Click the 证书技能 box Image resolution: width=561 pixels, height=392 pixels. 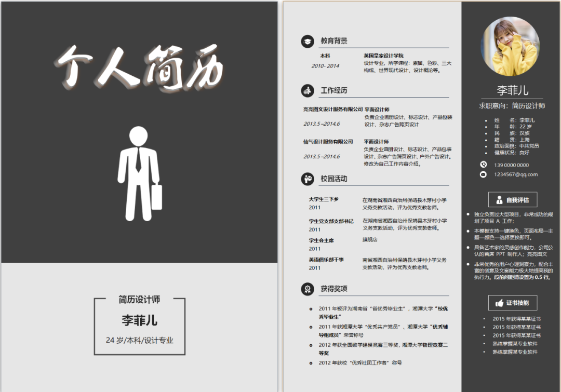tap(513, 303)
